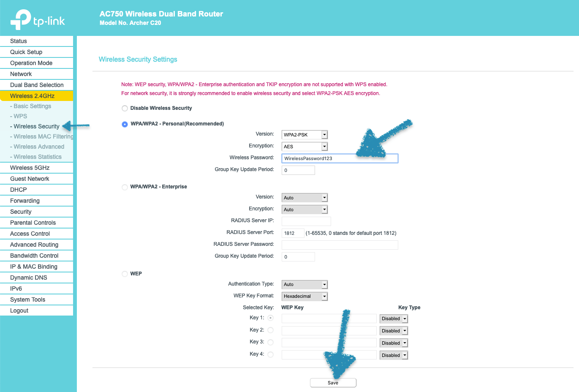
Task: Select WPA/WPA2 - Personal radio button
Action: click(125, 124)
